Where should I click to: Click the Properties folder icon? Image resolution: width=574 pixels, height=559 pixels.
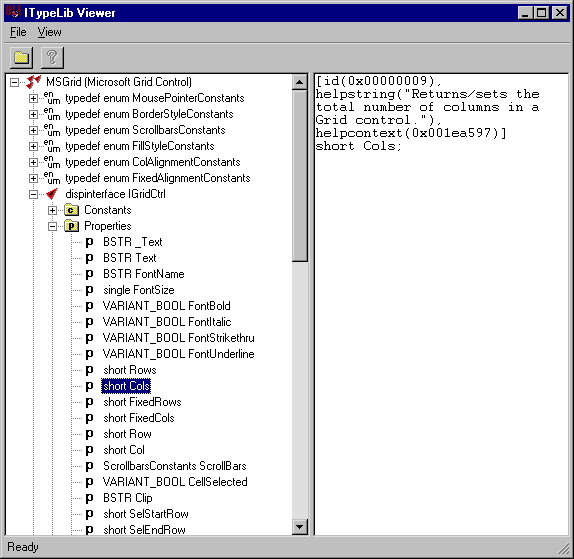71,226
